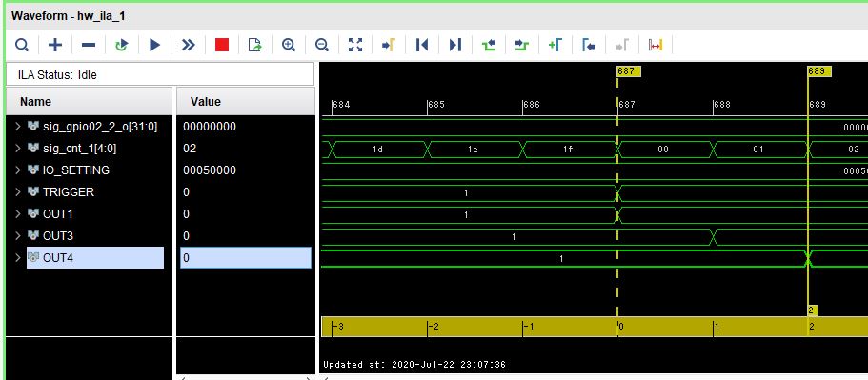Click the Zoom fit icon

coord(354,45)
